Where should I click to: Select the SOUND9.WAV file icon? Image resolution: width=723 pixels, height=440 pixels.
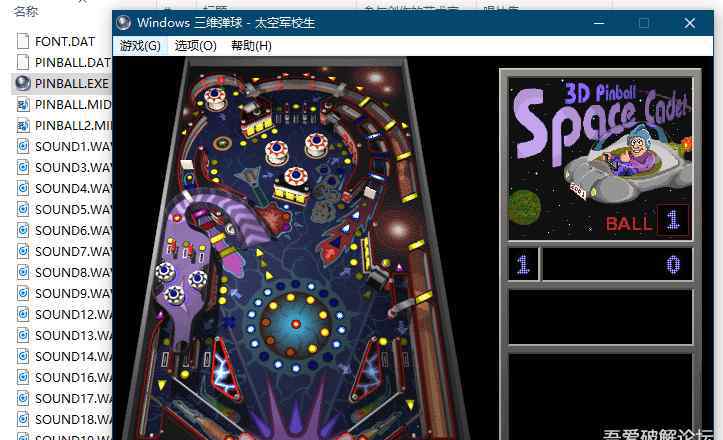(23, 293)
